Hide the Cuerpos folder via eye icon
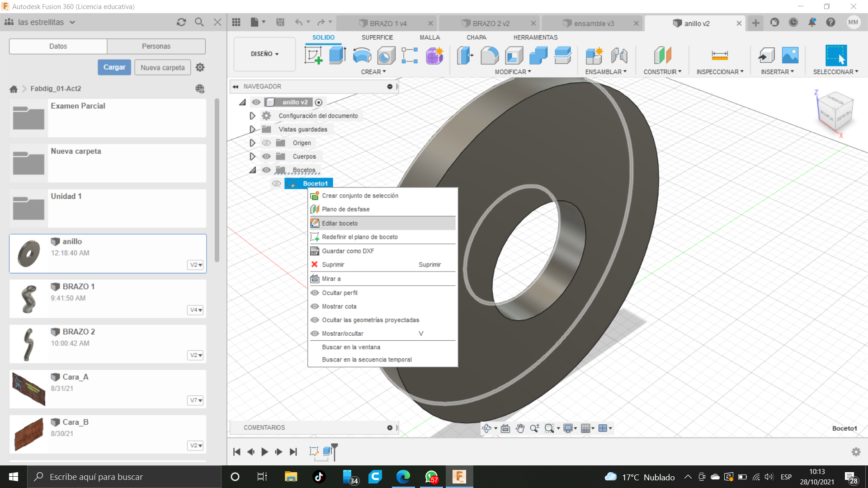 pyautogui.click(x=266, y=156)
